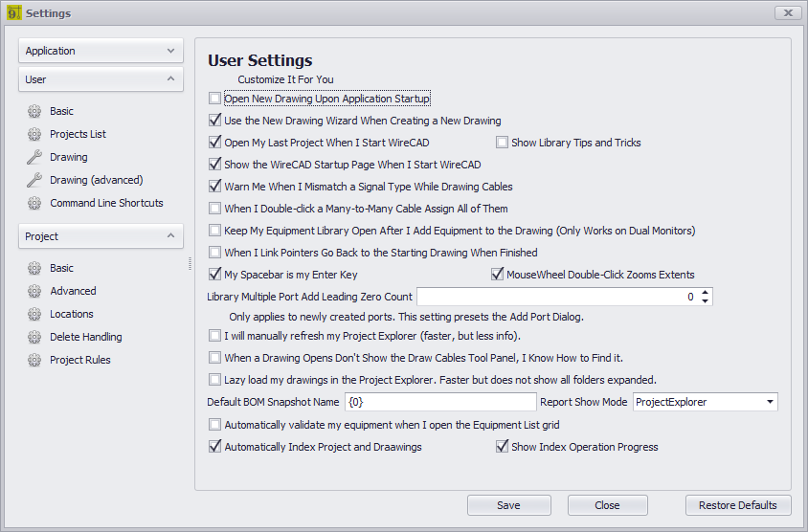
Task: Enable manually refresh my Project Explorer
Action: coord(214,336)
